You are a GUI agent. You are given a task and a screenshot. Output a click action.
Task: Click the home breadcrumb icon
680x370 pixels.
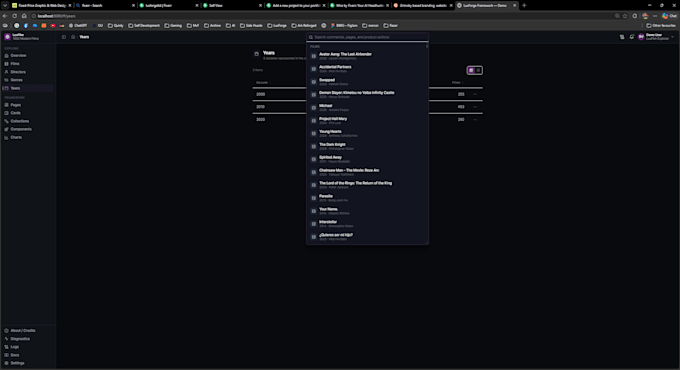pos(73,37)
